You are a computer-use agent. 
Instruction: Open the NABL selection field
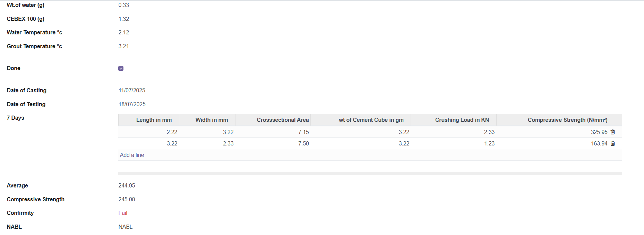(126, 227)
